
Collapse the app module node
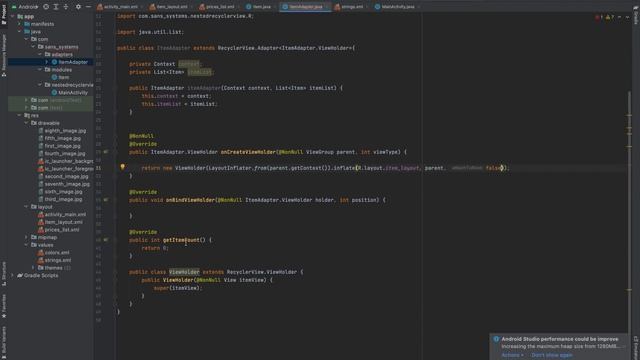pos(13,17)
